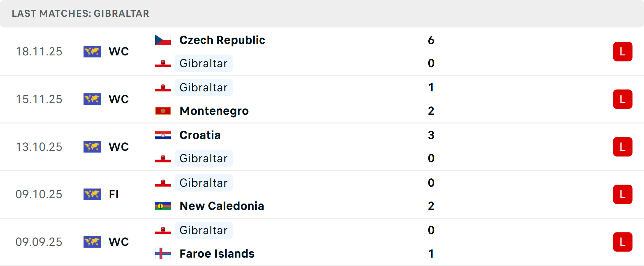Viewport: 644px width, 266px height.
Task: Open the New Caledonia team link
Action: [x=222, y=206]
